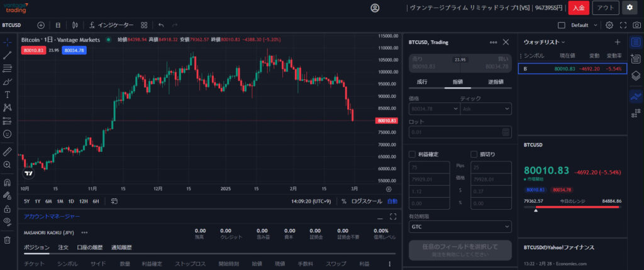
Task: Open the top-right settings gear button
Action: click(630, 8)
